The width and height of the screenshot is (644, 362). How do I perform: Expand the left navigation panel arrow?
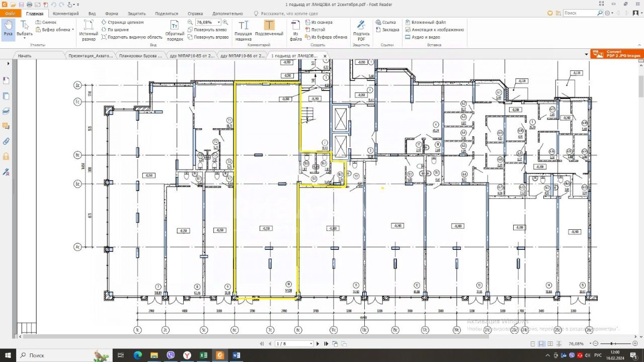[x=8, y=64]
